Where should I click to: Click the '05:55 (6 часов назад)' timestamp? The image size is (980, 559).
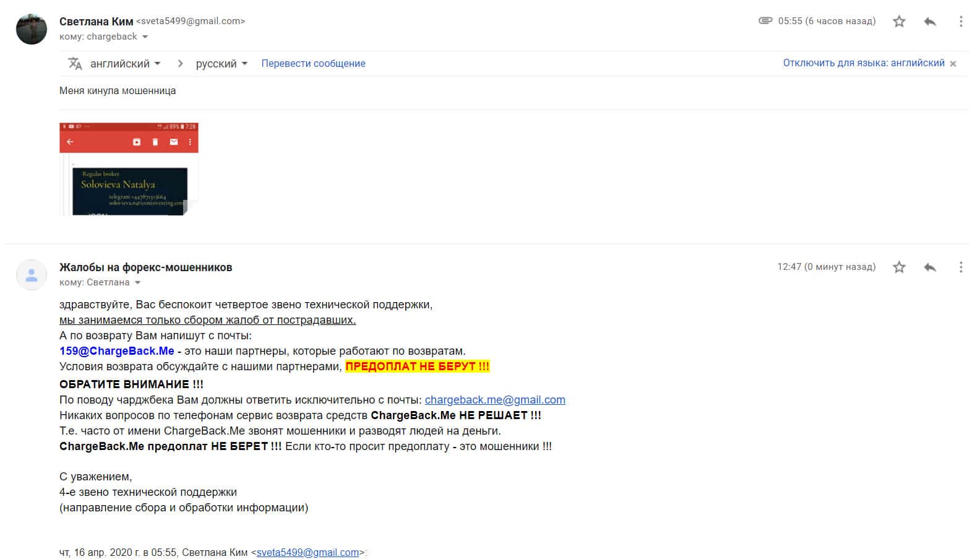pyautogui.click(x=827, y=21)
